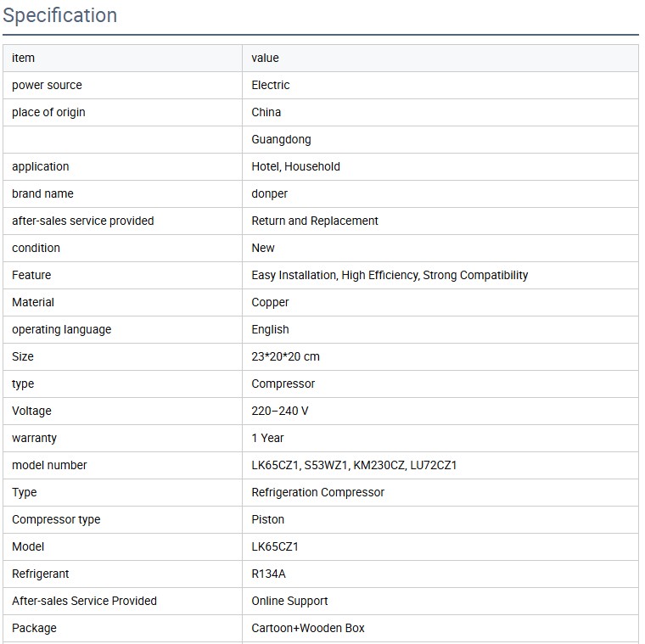Click the 'operating language' row label
Image resolution: width=645 pixels, height=644 pixels.
(x=61, y=329)
